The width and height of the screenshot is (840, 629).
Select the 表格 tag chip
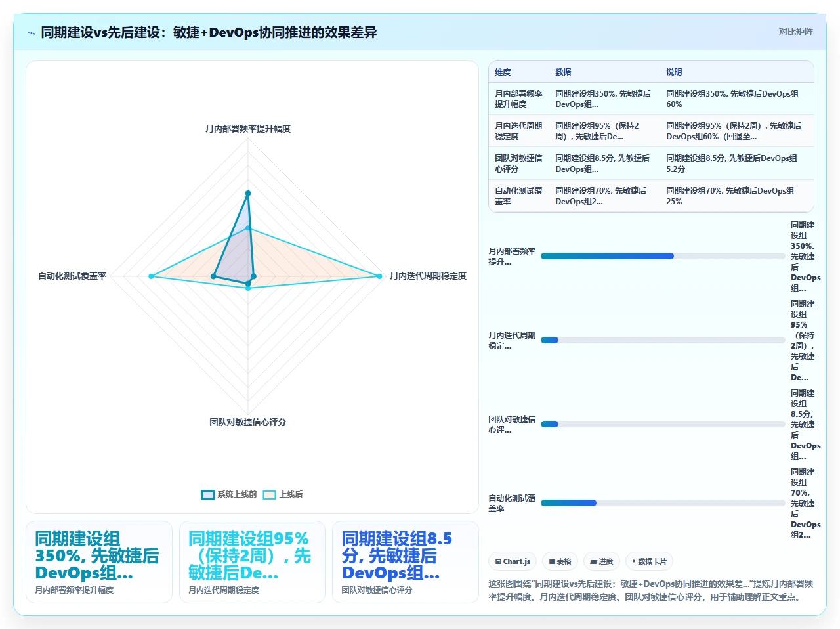(x=560, y=561)
